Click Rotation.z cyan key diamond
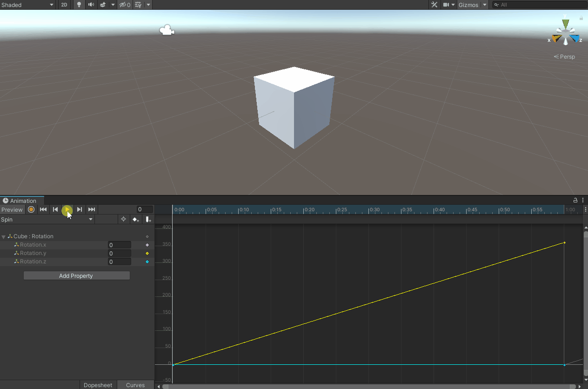The width and height of the screenshot is (588, 389). [147, 262]
